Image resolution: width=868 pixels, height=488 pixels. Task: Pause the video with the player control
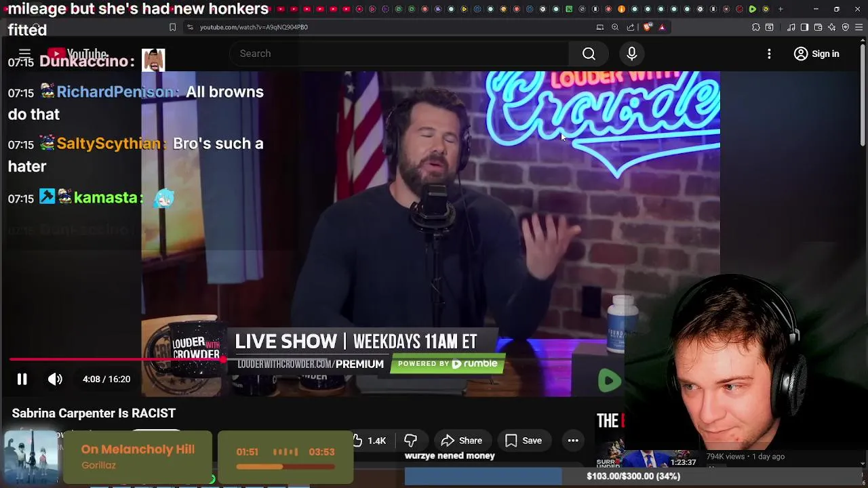coord(22,380)
